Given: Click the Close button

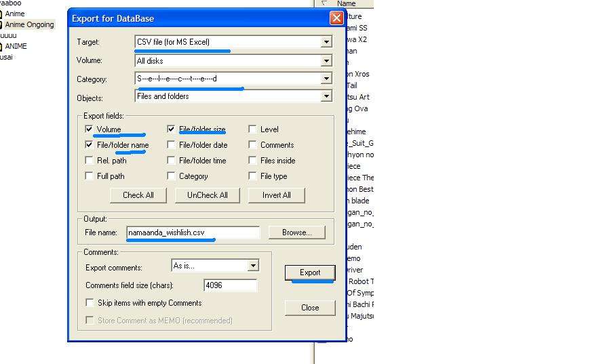Looking at the screenshot, I should coord(310,308).
